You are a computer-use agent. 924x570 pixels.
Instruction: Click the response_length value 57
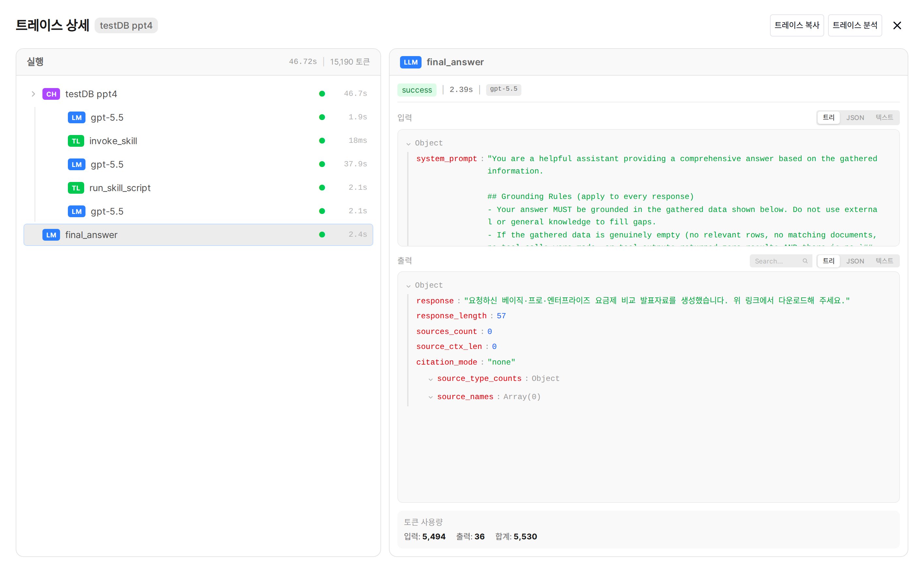pos(501,316)
